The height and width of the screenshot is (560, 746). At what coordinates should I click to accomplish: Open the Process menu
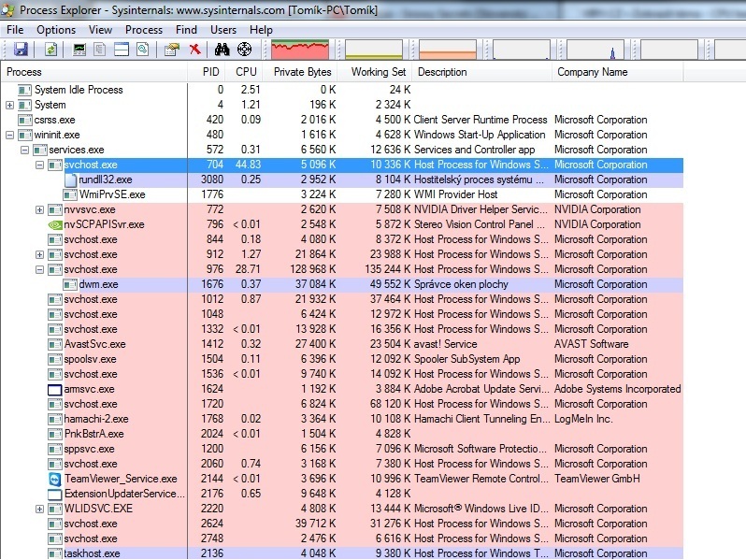coord(144,29)
